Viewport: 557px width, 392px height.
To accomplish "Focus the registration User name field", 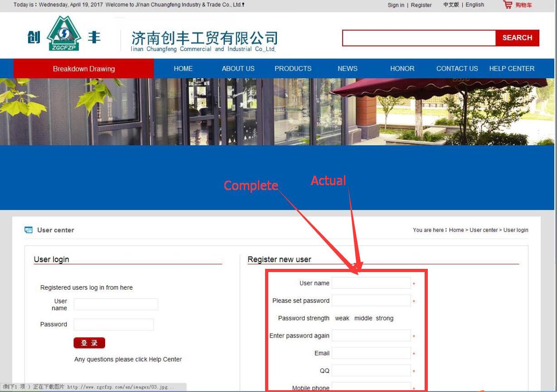I will [371, 283].
